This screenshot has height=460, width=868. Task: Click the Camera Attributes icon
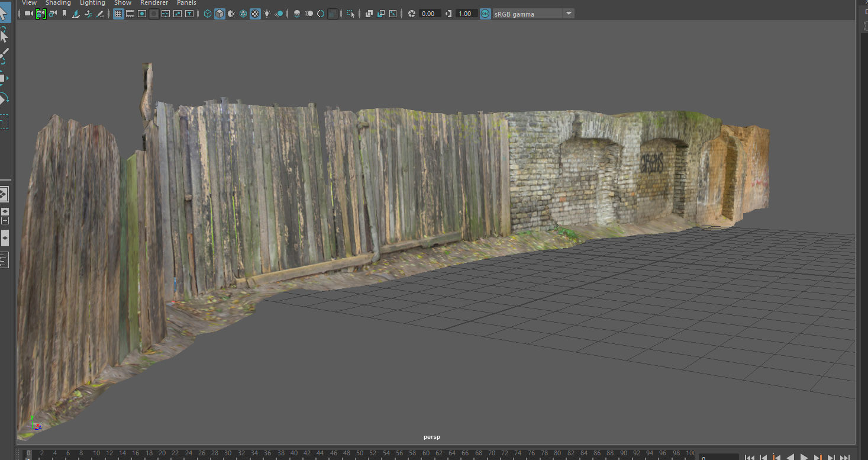[53, 14]
